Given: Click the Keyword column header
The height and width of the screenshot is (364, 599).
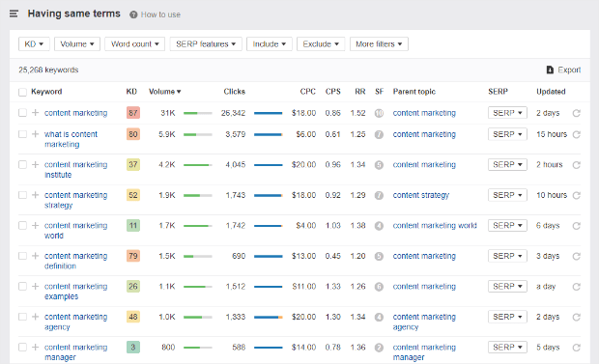Looking at the screenshot, I should (x=46, y=92).
